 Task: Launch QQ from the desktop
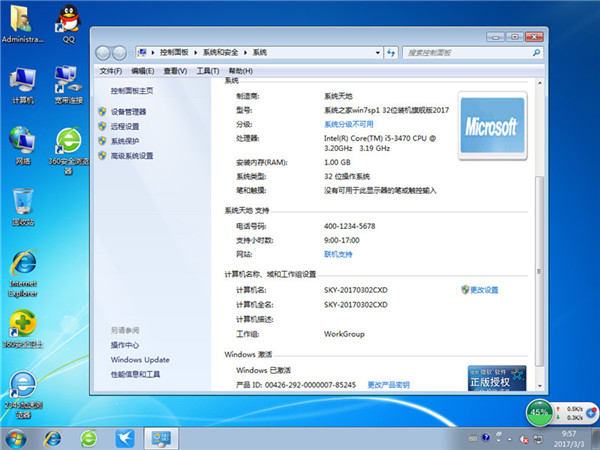pos(68,23)
